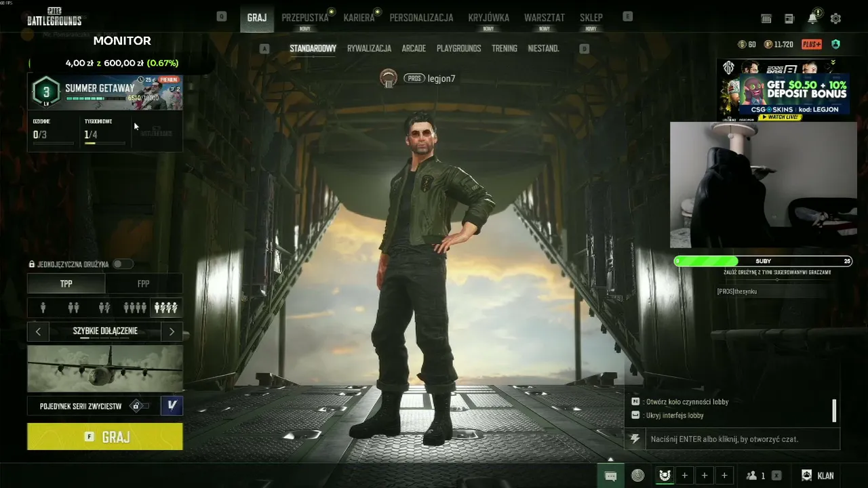The width and height of the screenshot is (868, 488).
Task: Select the horseshoe emblem team slot
Action: tap(665, 475)
